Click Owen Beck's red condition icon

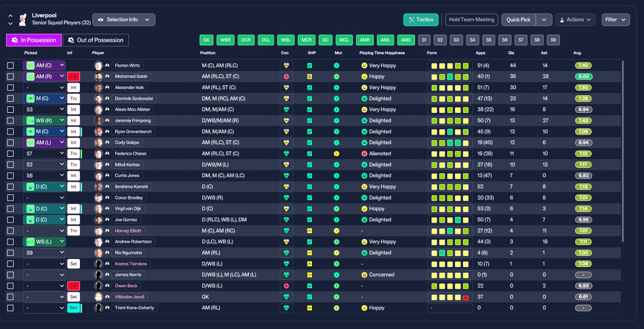pos(286,286)
